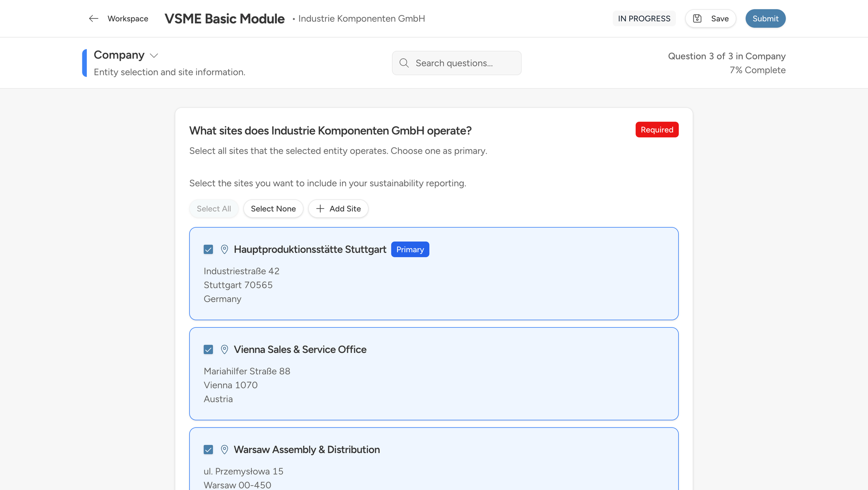Click the Select None button

coord(273,209)
